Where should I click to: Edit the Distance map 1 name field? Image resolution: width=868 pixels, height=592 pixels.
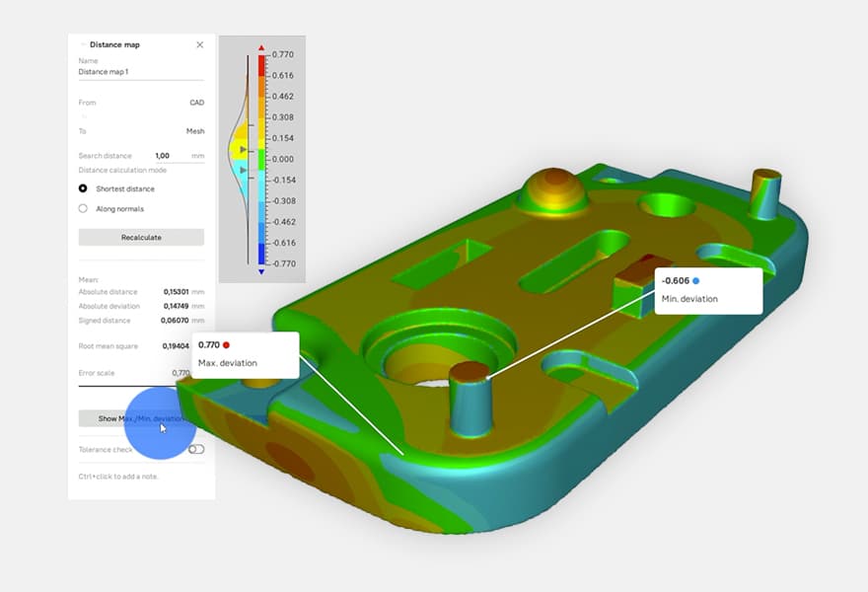[x=140, y=72]
